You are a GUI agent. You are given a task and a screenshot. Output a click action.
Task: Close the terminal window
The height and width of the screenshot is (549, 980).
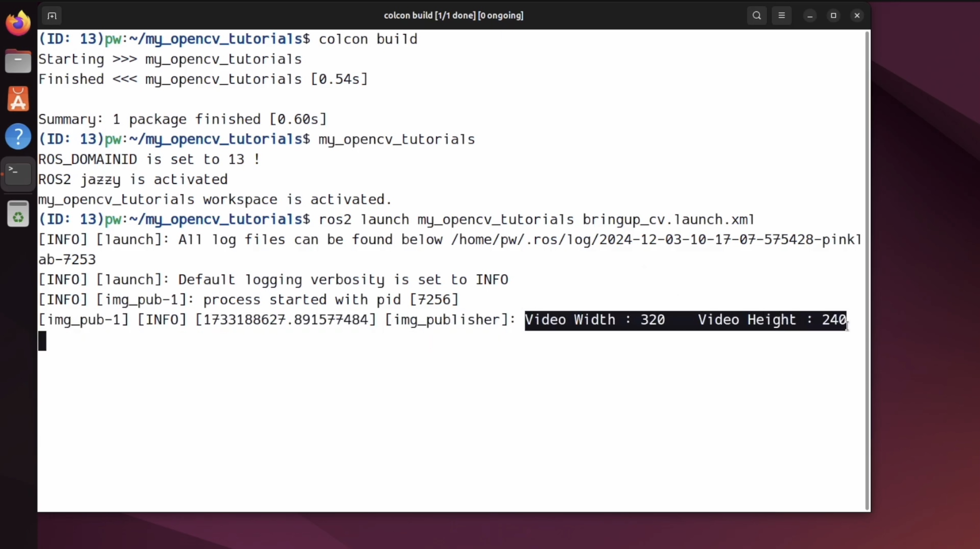[857, 16]
